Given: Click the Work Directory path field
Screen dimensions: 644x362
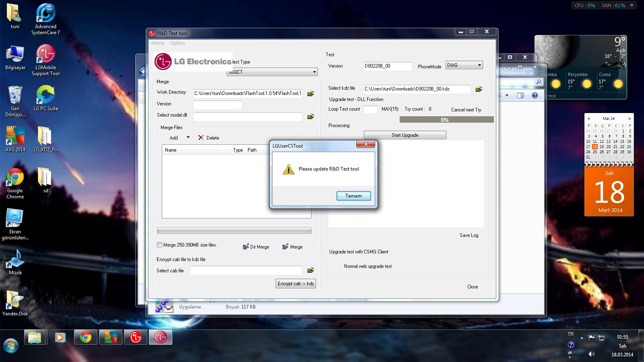Looking at the screenshot, I should 248,93.
